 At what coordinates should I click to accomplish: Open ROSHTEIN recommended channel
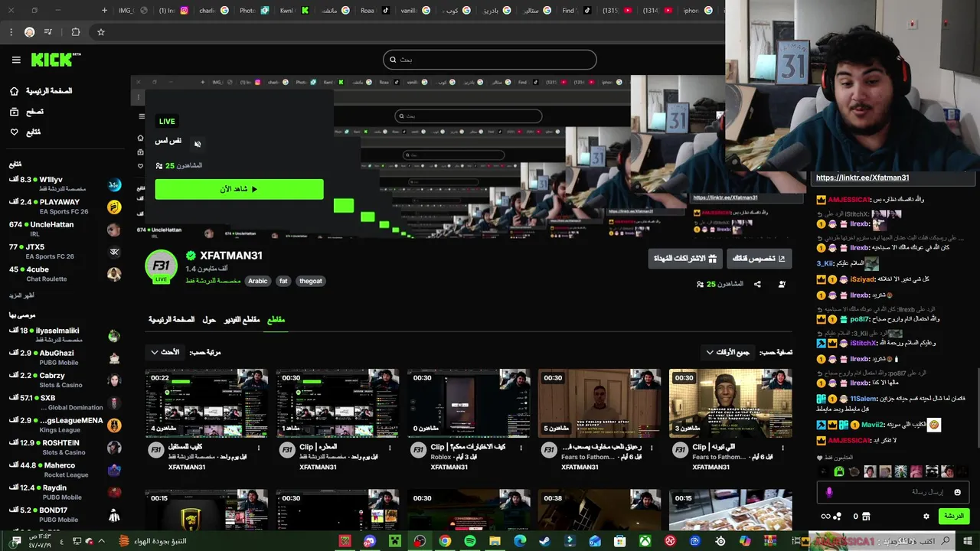click(x=65, y=447)
